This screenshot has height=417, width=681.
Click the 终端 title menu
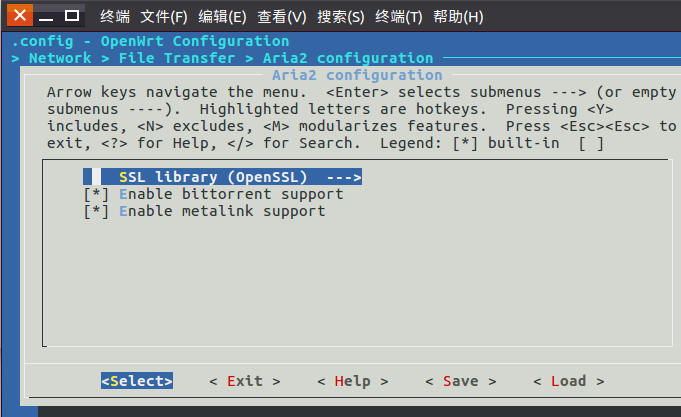(115, 17)
